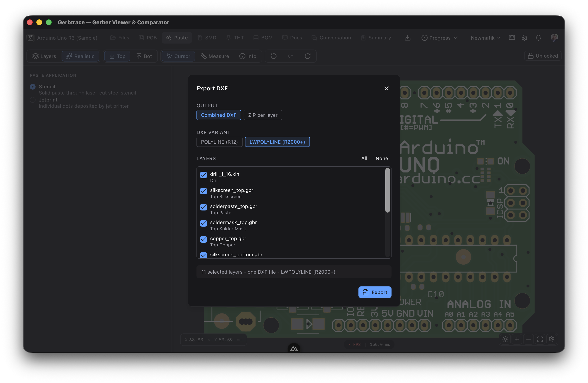Choose POLYLINE (R12) variant
The height and width of the screenshot is (383, 588).
tap(219, 142)
